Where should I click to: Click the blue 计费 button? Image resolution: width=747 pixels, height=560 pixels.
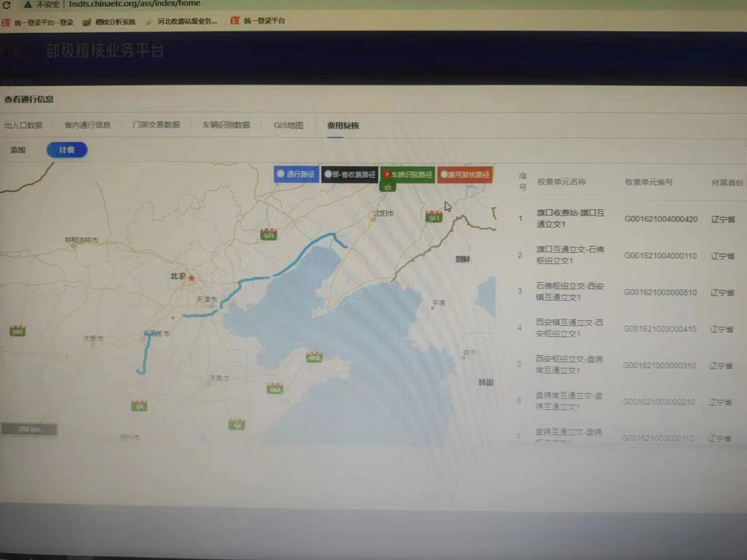pyautogui.click(x=67, y=150)
